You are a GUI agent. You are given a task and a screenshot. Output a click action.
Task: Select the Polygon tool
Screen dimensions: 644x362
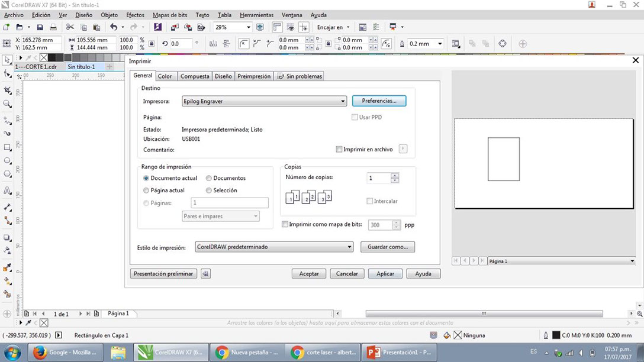[7, 174]
